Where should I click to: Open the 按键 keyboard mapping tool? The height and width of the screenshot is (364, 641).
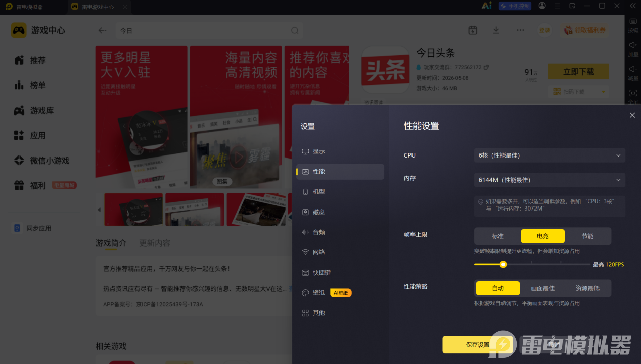[633, 25]
